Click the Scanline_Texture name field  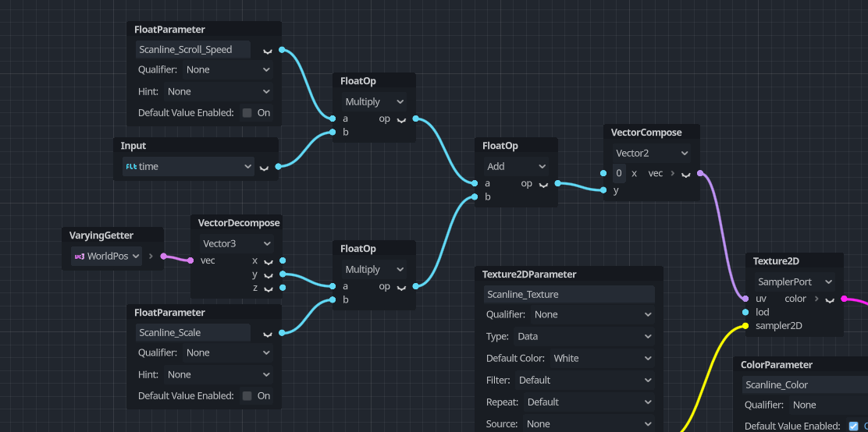[568, 295]
